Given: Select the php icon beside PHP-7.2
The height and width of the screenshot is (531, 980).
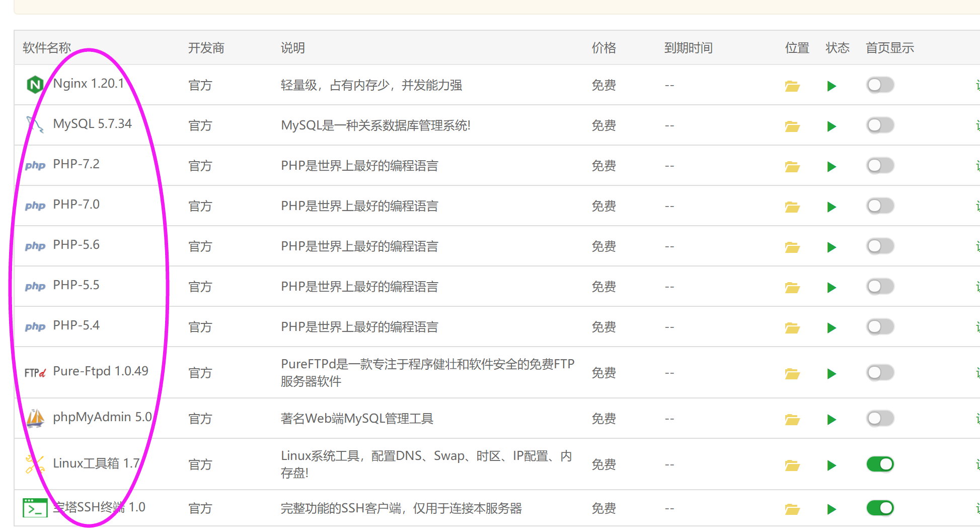Looking at the screenshot, I should click(x=34, y=165).
